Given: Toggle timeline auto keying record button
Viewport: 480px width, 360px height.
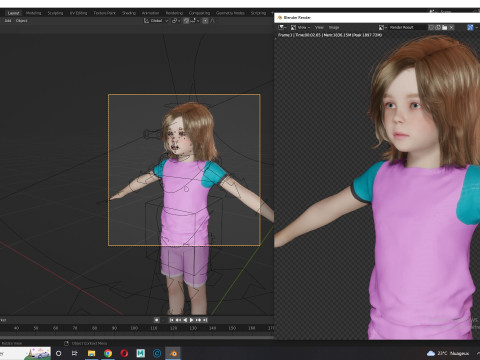Looking at the screenshot, I should [156, 320].
